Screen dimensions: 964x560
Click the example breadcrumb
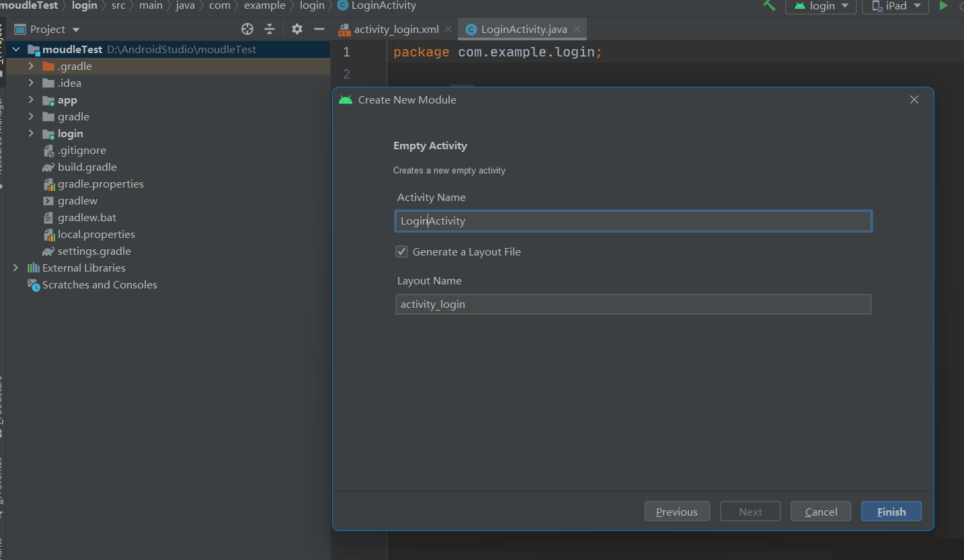point(265,5)
